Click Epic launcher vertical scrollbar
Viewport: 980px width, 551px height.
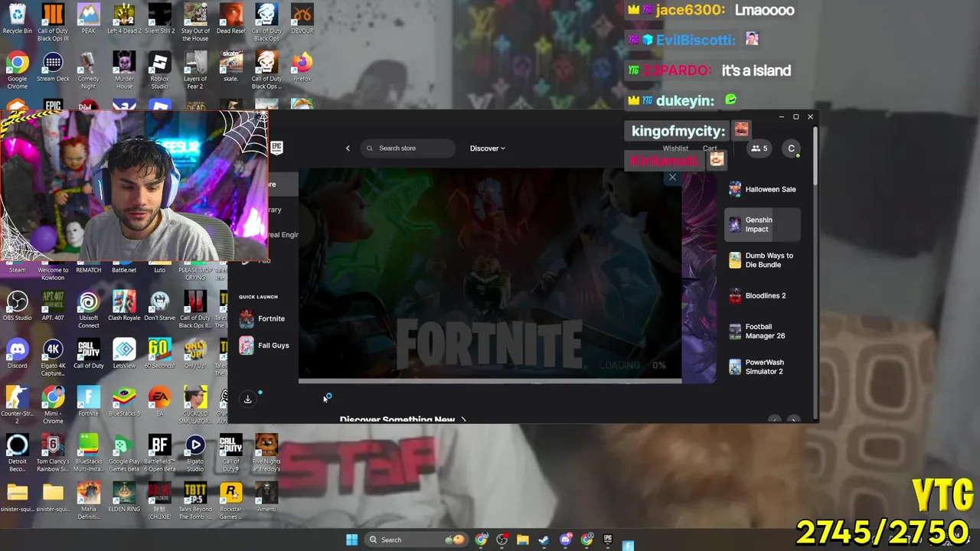click(x=815, y=157)
